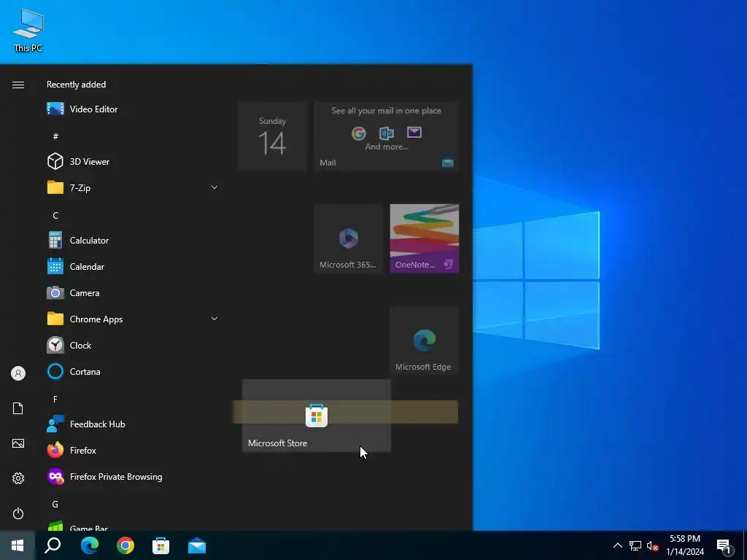Launch Firefox from the app list
747x560 pixels.
(132, 450)
